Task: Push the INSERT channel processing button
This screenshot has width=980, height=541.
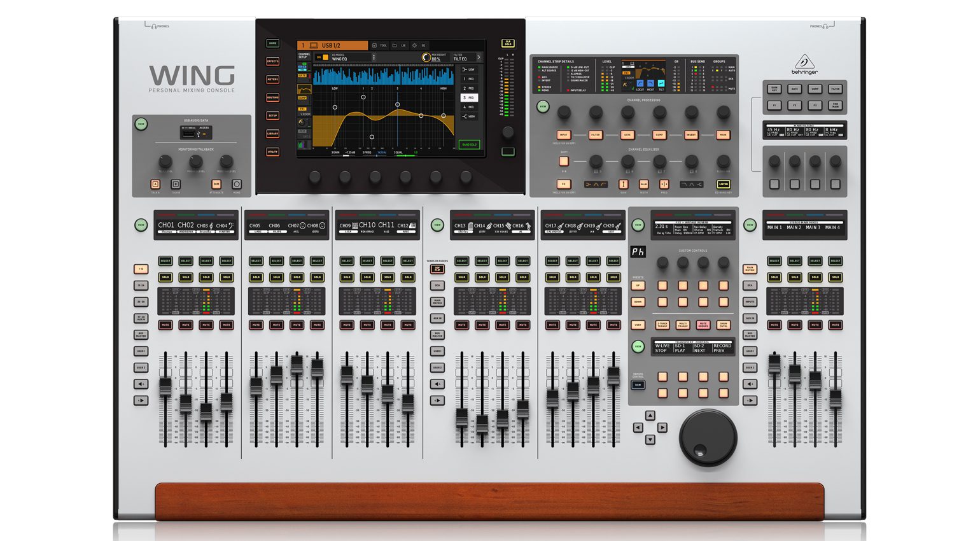Action: [x=691, y=135]
